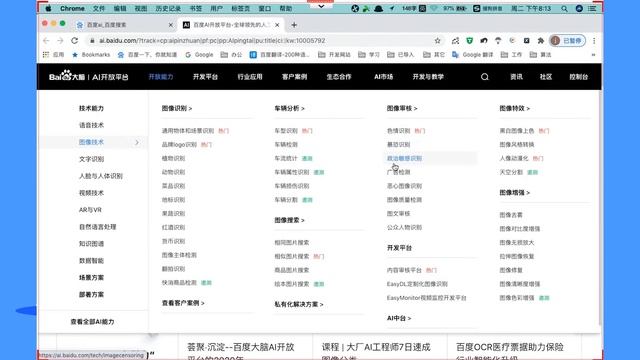Click the address bar URL field

pos(261,41)
